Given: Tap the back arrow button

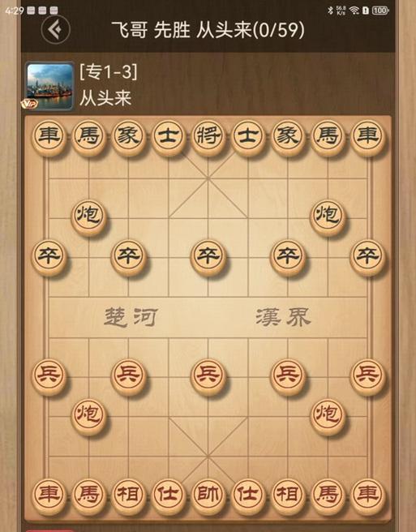Looking at the screenshot, I should pyautogui.click(x=56, y=29).
